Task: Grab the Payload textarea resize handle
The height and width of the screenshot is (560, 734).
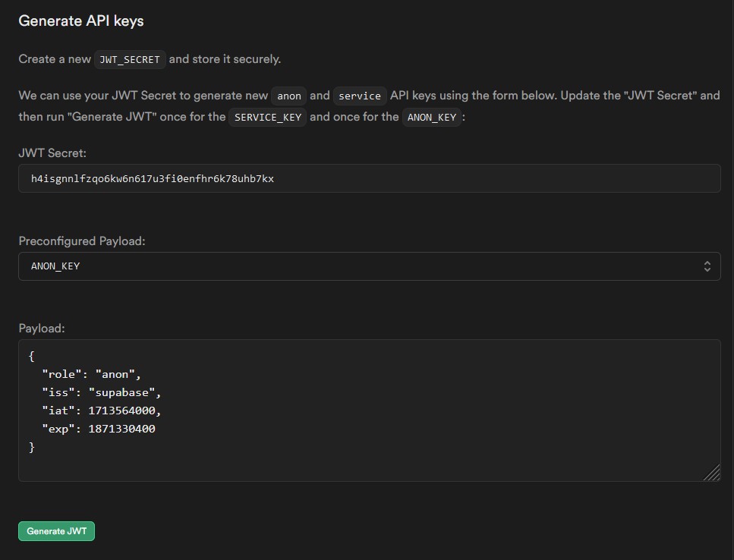Action: tap(711, 473)
